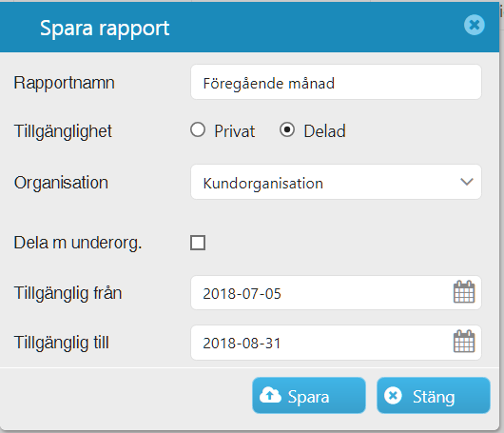The width and height of the screenshot is (504, 433).
Task: Click the Spara button
Action: (309, 395)
